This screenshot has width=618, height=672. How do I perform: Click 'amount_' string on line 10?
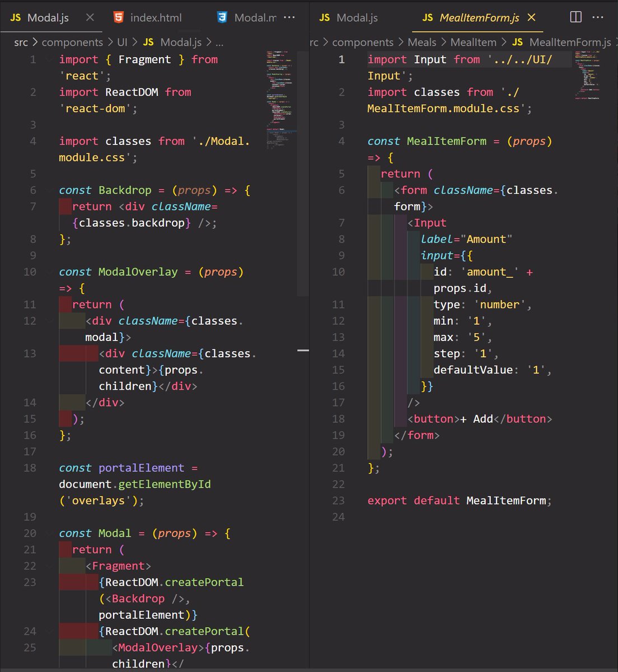(x=490, y=272)
